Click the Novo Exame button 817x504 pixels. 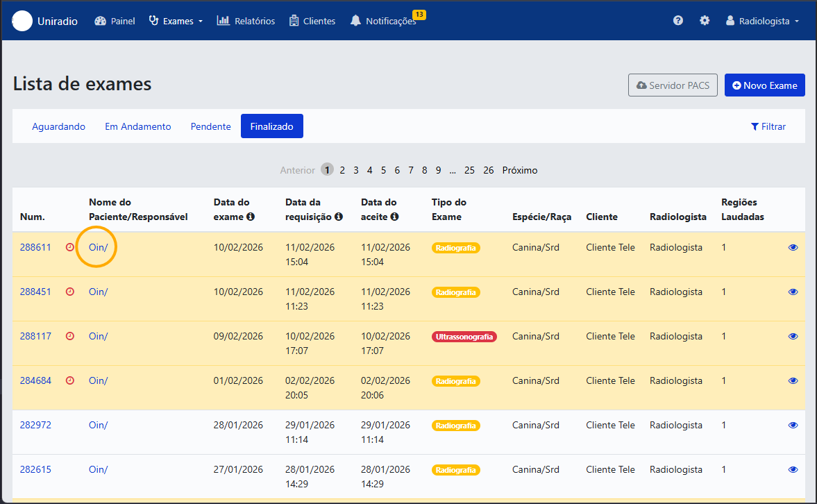(764, 85)
